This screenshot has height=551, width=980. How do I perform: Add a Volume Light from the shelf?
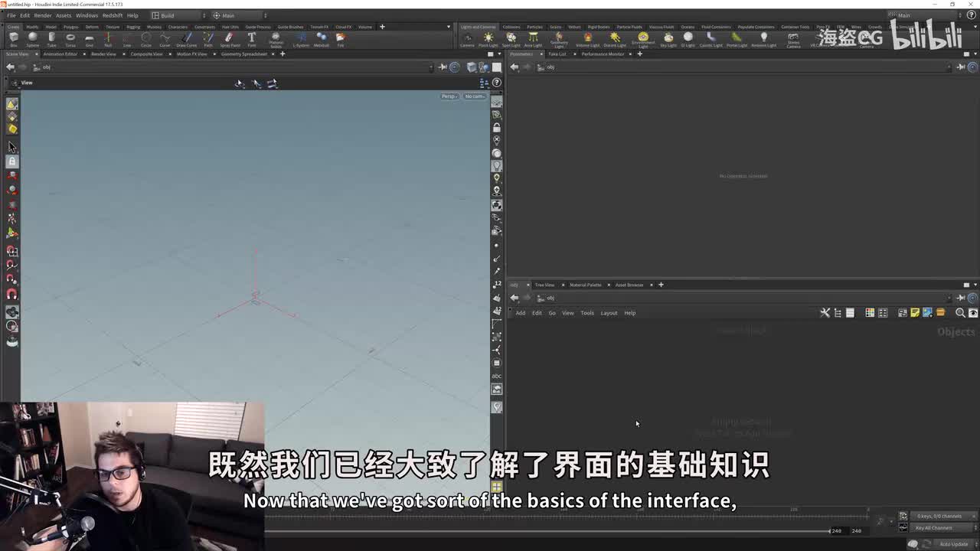pos(587,39)
